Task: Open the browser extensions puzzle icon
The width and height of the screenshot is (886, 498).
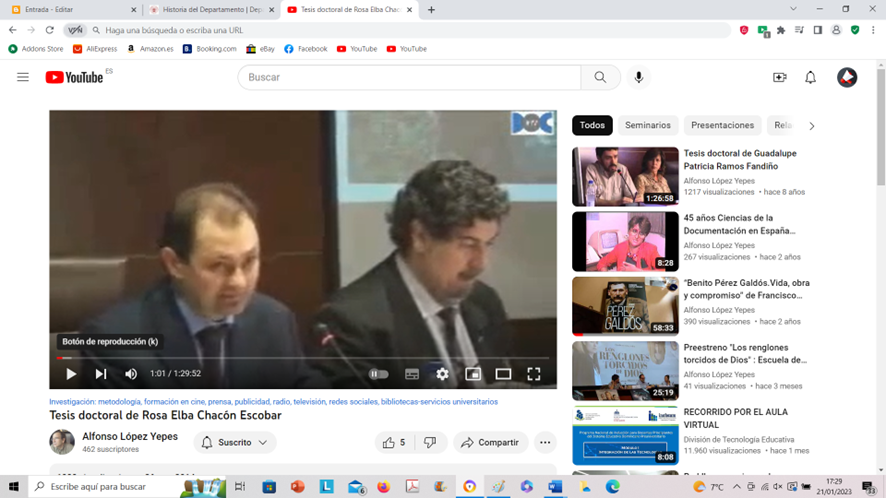Action: (x=781, y=30)
